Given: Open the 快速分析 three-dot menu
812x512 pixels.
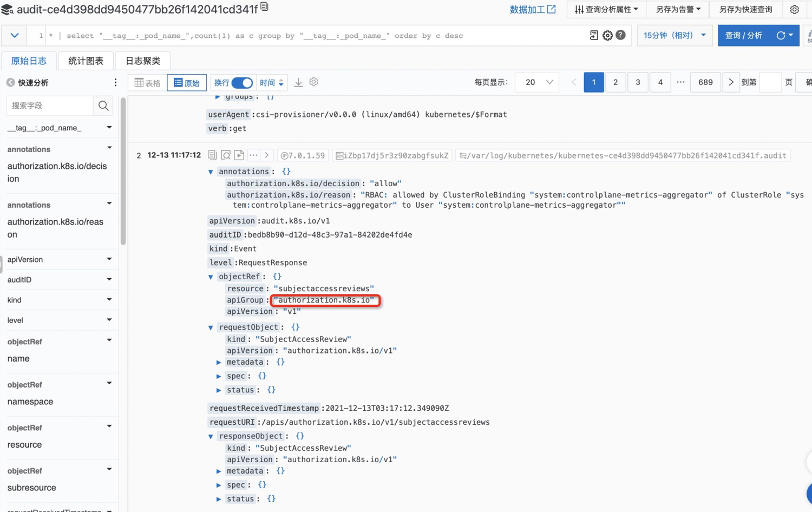Looking at the screenshot, I should 115,83.
